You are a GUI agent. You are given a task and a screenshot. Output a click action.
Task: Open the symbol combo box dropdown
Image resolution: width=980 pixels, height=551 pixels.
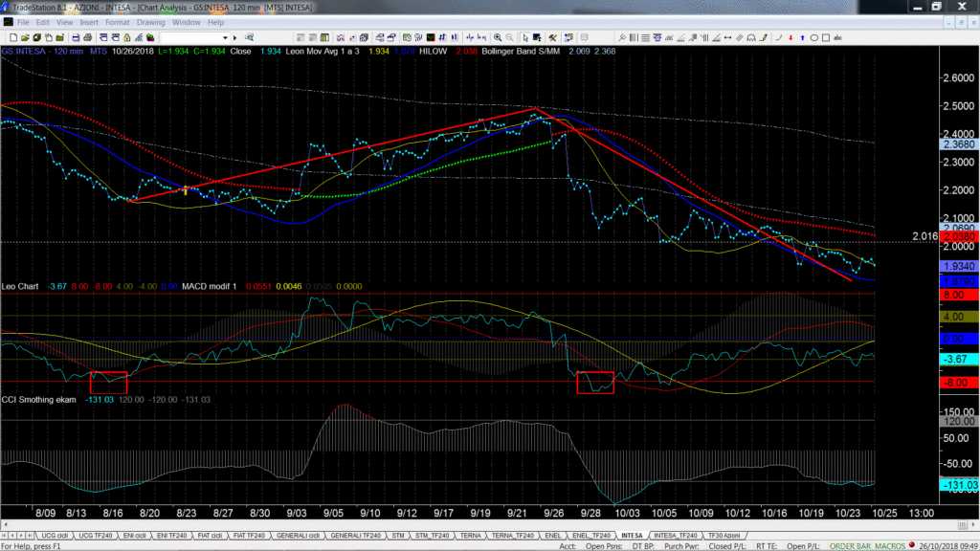pyautogui.click(x=225, y=37)
